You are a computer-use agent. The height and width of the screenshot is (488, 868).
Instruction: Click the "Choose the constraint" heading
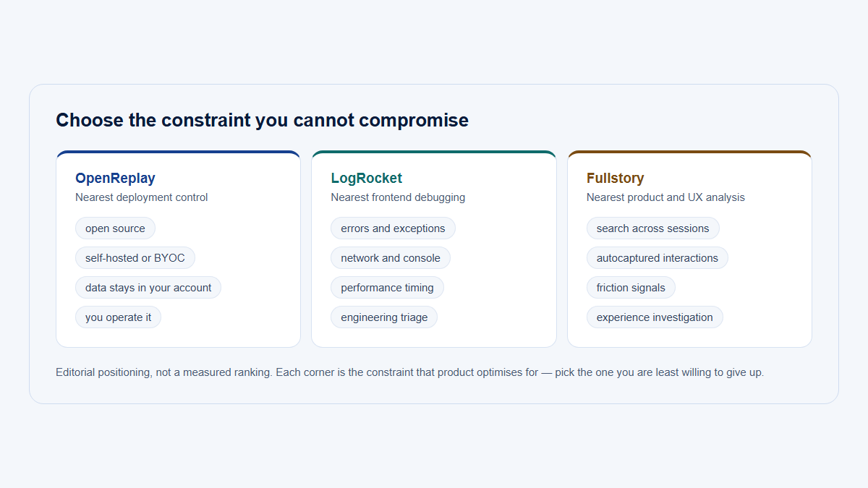tap(262, 120)
